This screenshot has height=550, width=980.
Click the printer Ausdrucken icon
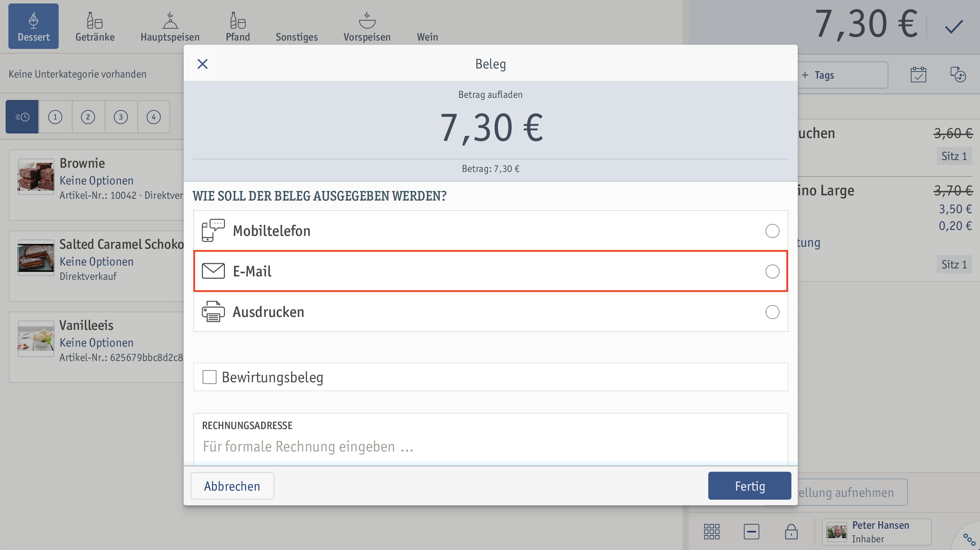pyautogui.click(x=213, y=311)
